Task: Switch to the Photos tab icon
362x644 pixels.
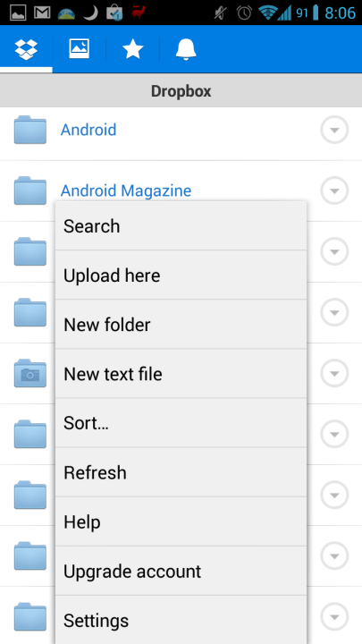Action: click(79, 49)
